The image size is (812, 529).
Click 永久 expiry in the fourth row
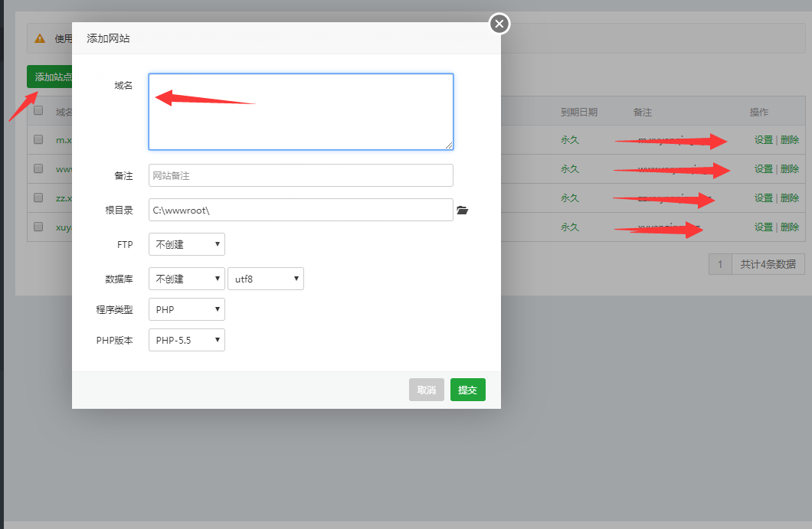point(570,227)
